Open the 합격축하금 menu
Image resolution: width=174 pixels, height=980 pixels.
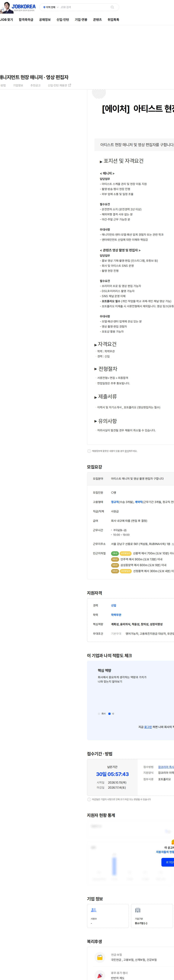(x=26, y=20)
